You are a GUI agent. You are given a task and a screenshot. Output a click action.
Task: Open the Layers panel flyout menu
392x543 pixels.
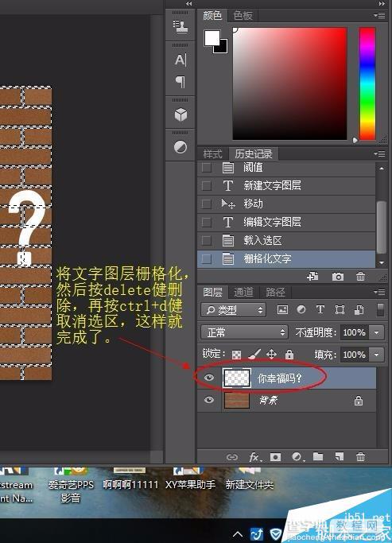[x=379, y=292]
